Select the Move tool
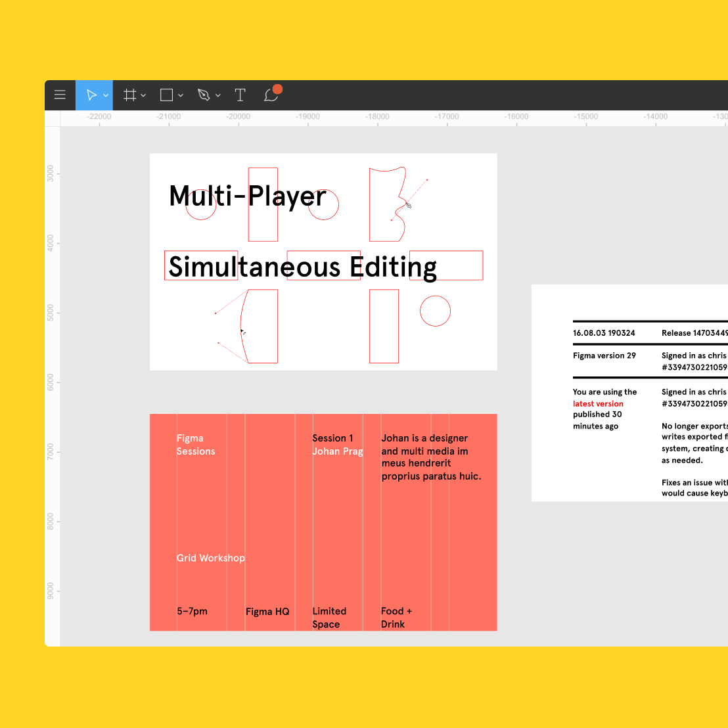This screenshot has width=728, height=728. point(92,95)
